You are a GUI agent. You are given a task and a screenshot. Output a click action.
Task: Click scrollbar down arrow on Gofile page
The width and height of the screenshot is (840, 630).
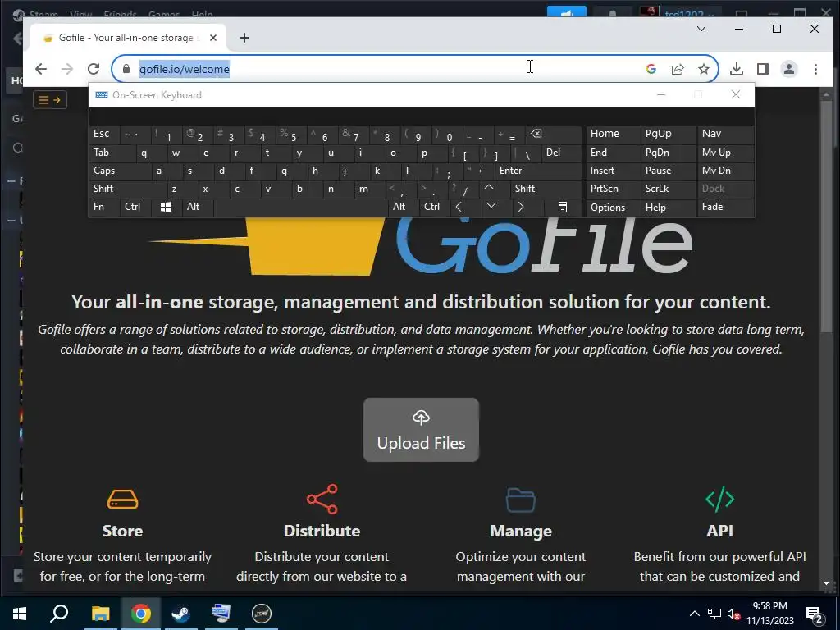[x=827, y=583]
